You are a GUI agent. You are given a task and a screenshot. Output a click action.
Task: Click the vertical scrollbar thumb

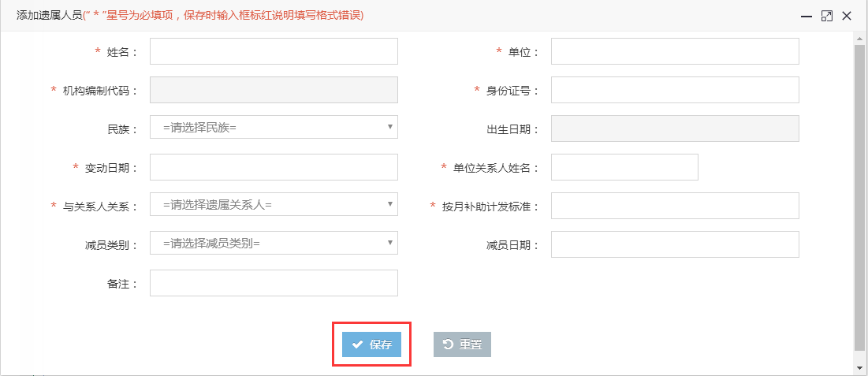859,198
